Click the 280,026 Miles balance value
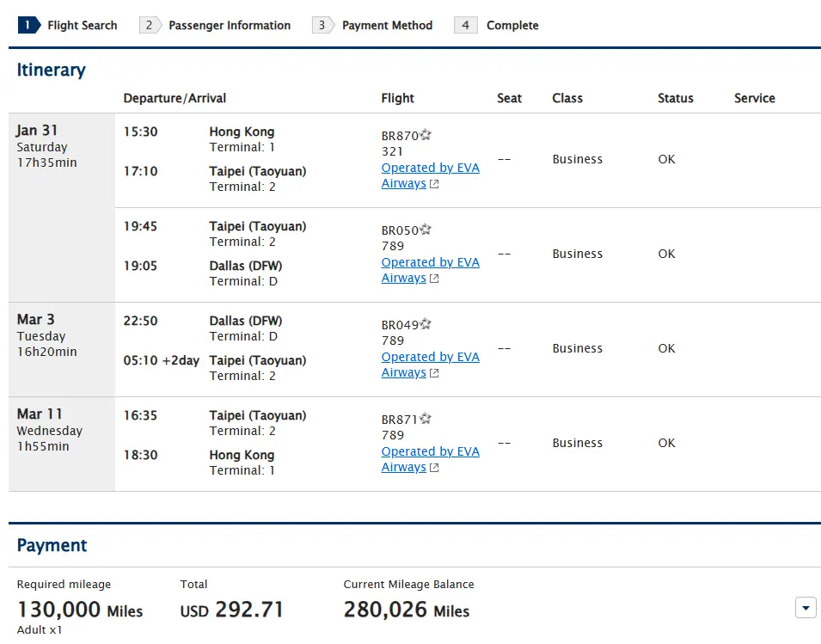Viewport: 821px width, 644px height. 407,610
